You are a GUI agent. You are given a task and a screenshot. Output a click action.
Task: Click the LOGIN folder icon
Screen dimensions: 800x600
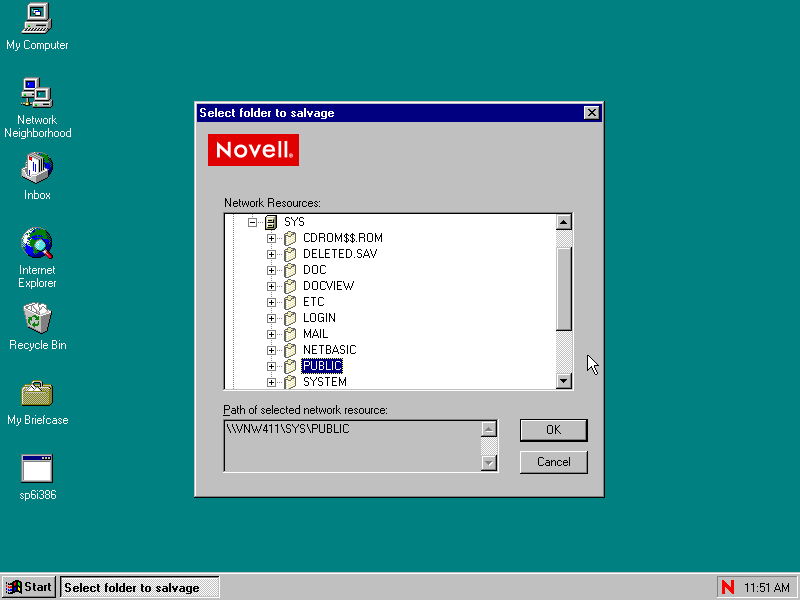[290, 318]
